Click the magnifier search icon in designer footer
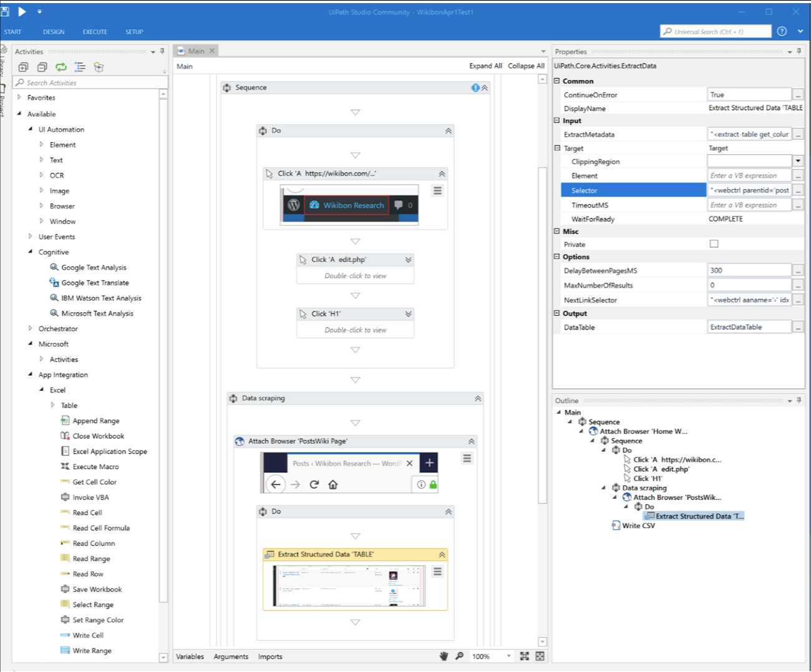 point(460,656)
